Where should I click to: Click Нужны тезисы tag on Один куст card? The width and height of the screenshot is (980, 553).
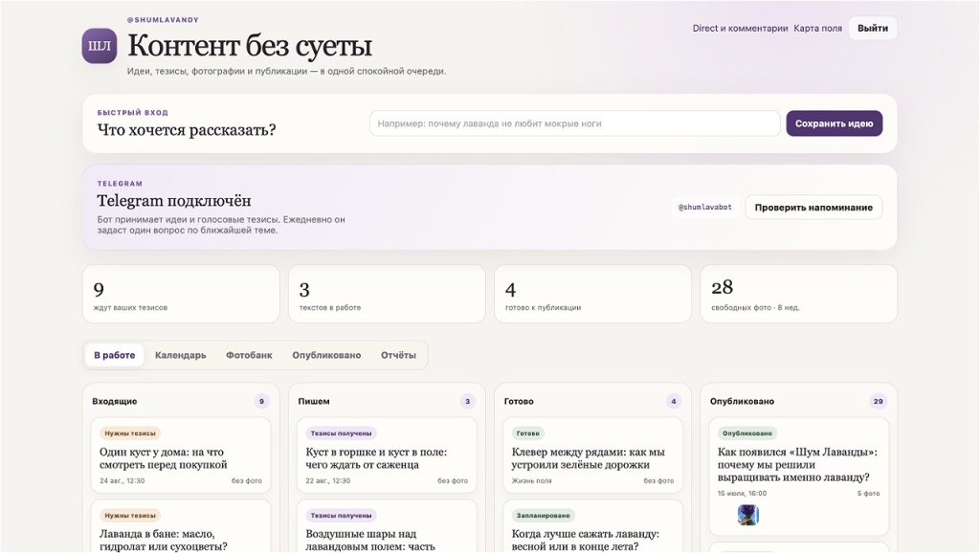[x=130, y=433]
